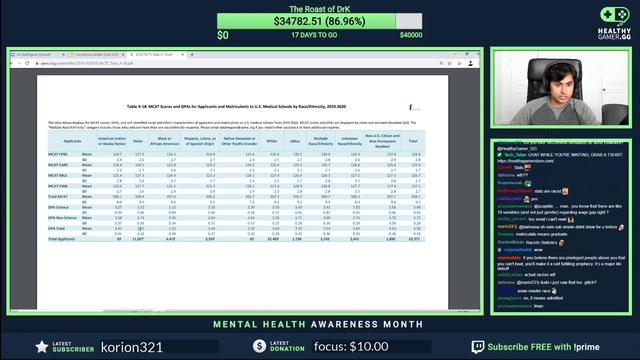Click 'Black or African American' column header
The image size is (640, 360).
click(164, 141)
